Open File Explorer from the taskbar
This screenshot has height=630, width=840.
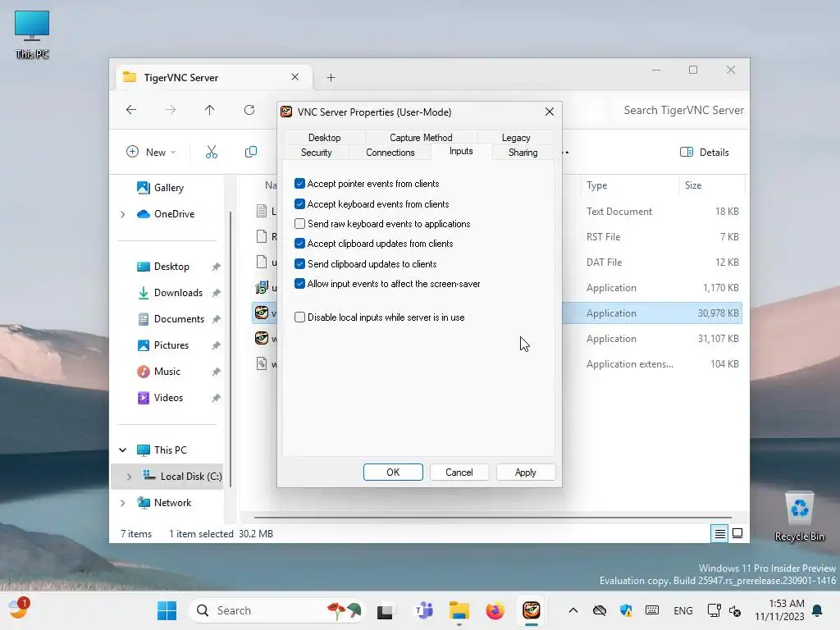tap(459, 610)
